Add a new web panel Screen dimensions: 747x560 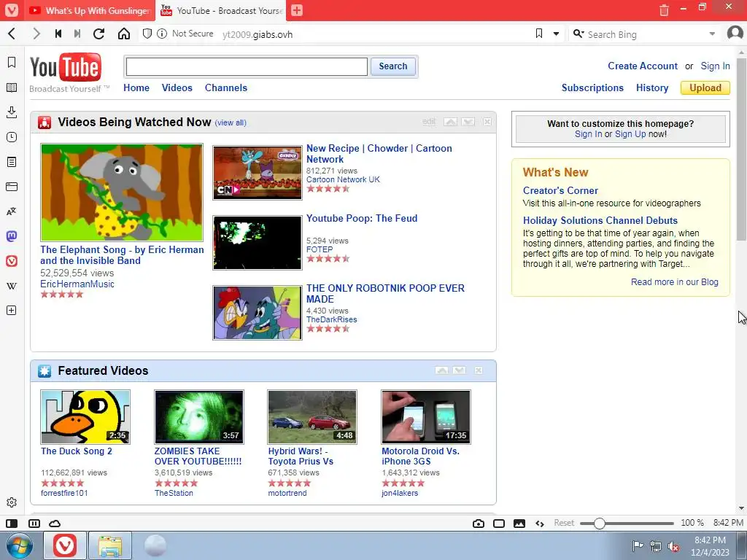point(12,311)
